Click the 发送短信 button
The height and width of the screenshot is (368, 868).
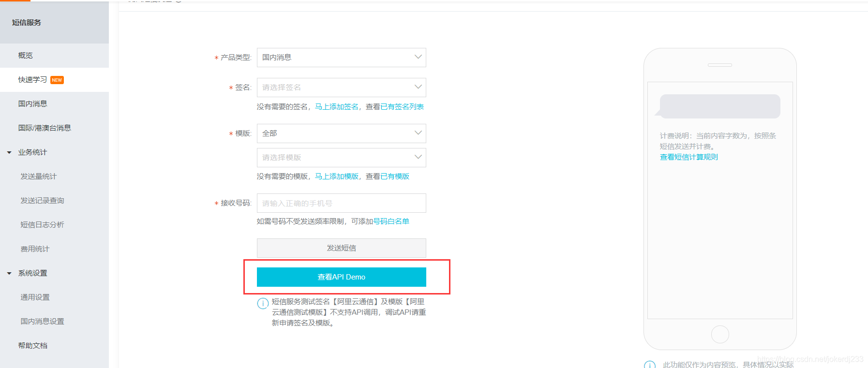342,248
